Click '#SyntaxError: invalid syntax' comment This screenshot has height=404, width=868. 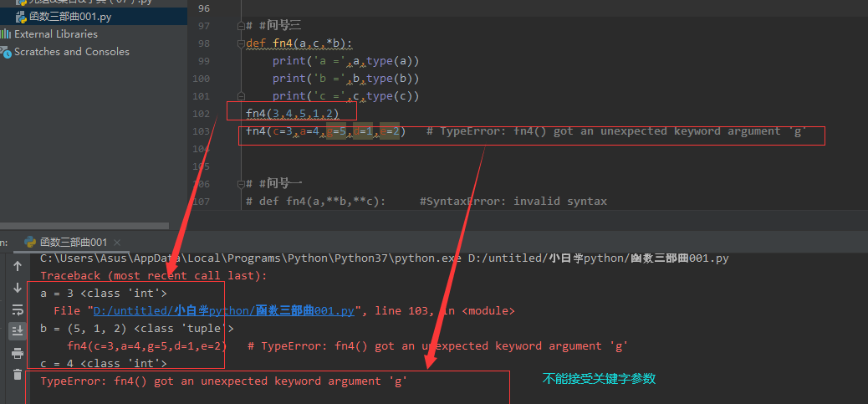tap(513, 201)
